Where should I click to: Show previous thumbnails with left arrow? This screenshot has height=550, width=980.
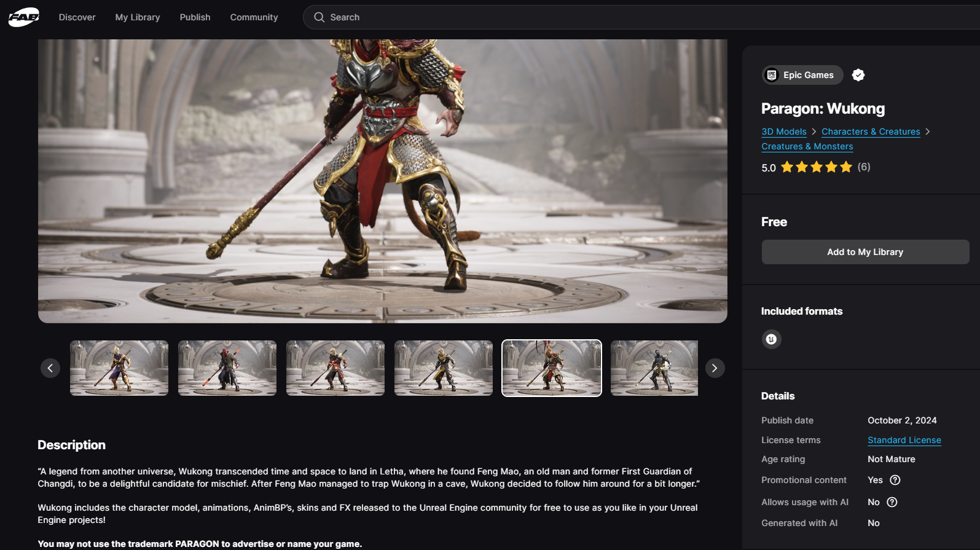tap(50, 368)
